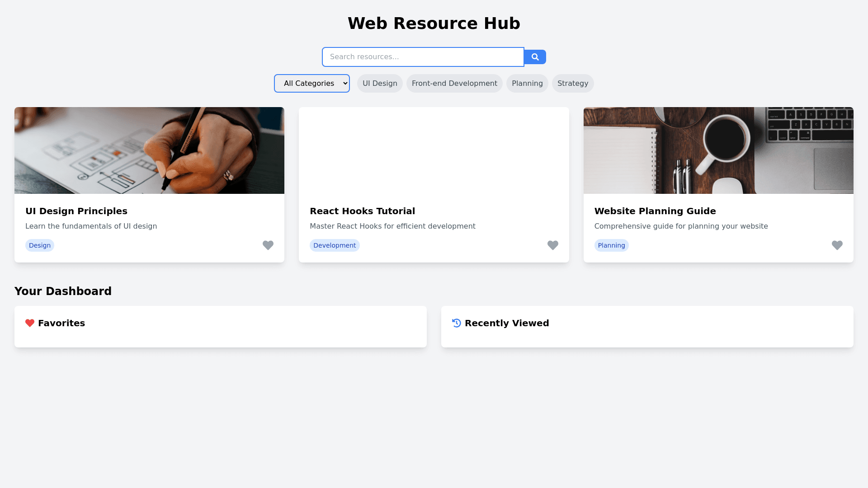Click the magnifying glass search button
Image resolution: width=868 pixels, height=488 pixels.
(x=535, y=57)
